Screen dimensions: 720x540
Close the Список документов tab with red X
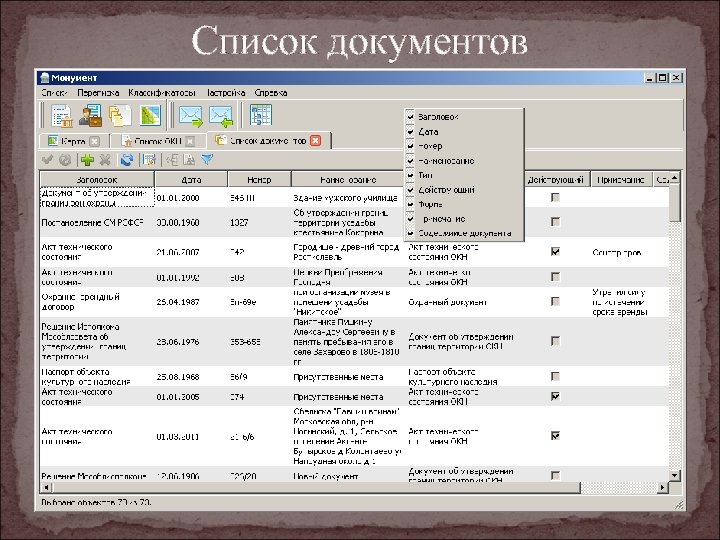315,141
